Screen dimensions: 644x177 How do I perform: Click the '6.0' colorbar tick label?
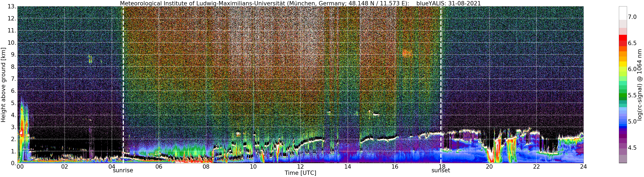click(632, 69)
